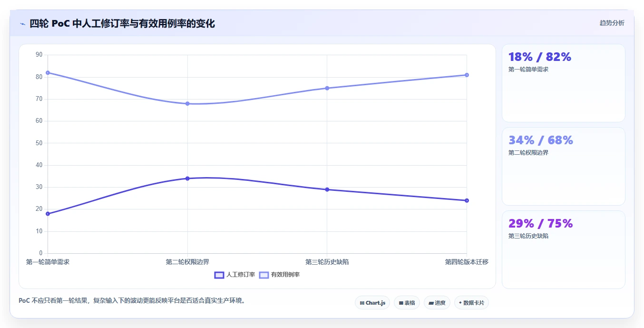Open the 趋势分析 label in header
The height and width of the screenshot is (328, 644).
[x=612, y=23]
